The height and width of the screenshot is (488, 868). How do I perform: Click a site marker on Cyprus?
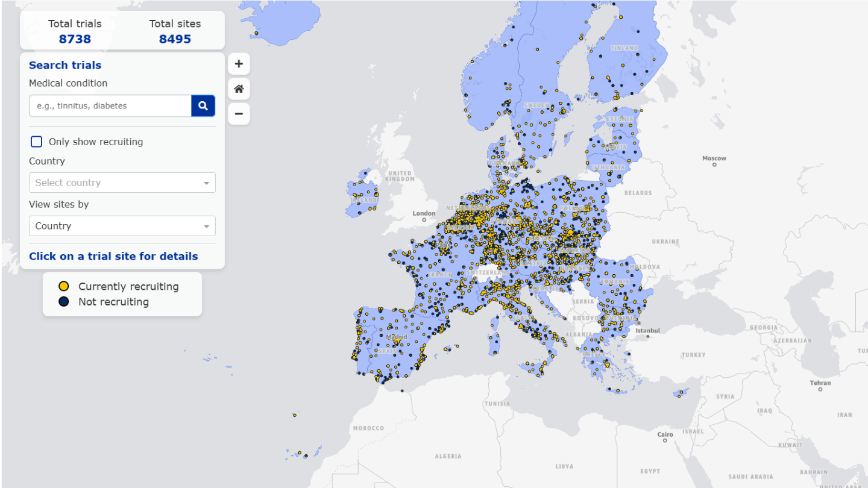point(681,392)
